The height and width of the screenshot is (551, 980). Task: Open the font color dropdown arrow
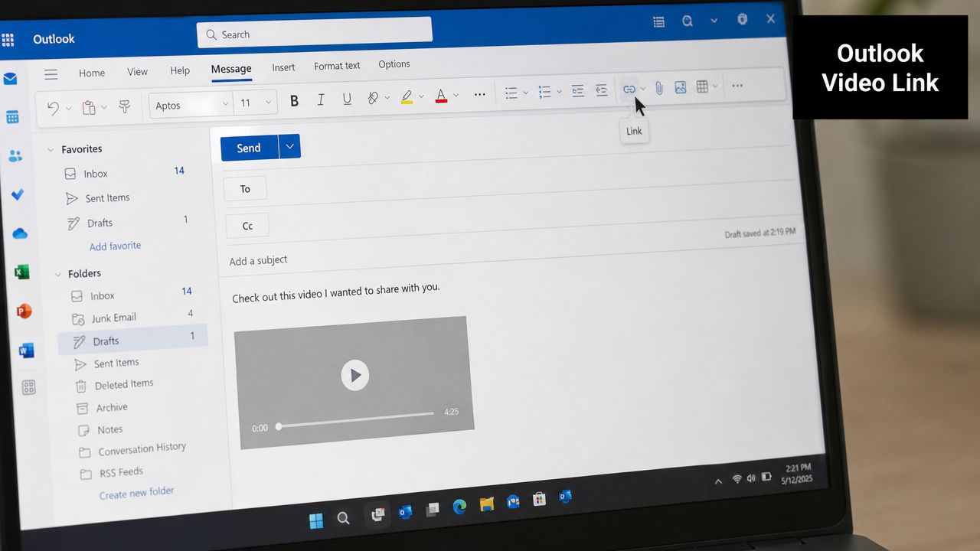tap(456, 96)
